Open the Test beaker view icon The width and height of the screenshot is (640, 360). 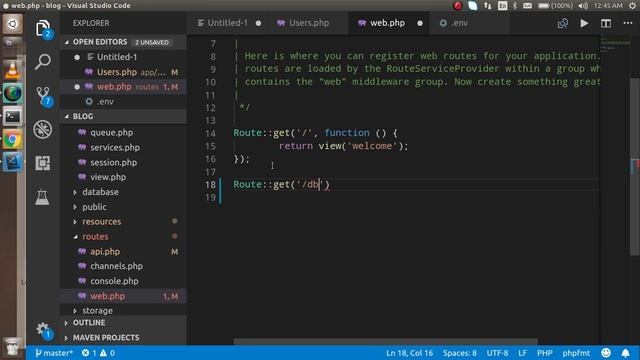pos(42,197)
